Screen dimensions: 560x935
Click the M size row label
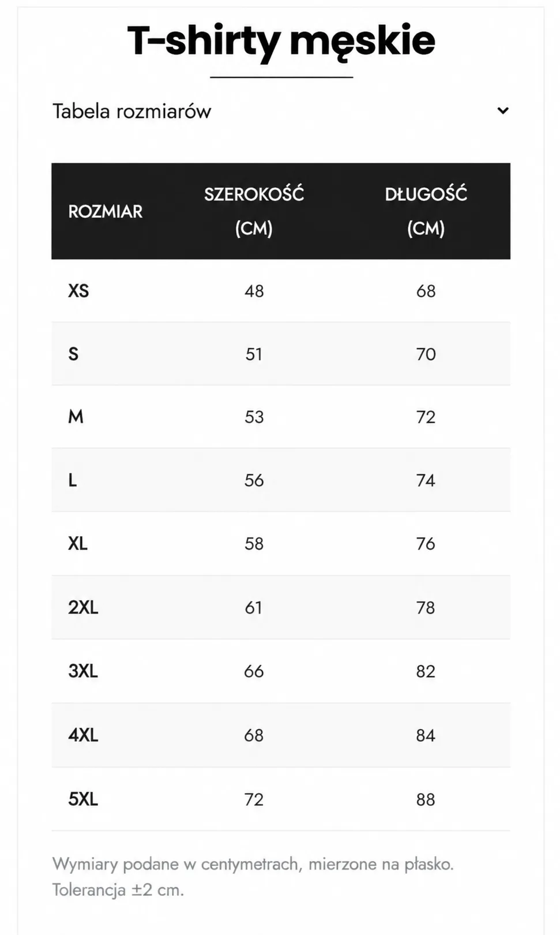pos(76,417)
